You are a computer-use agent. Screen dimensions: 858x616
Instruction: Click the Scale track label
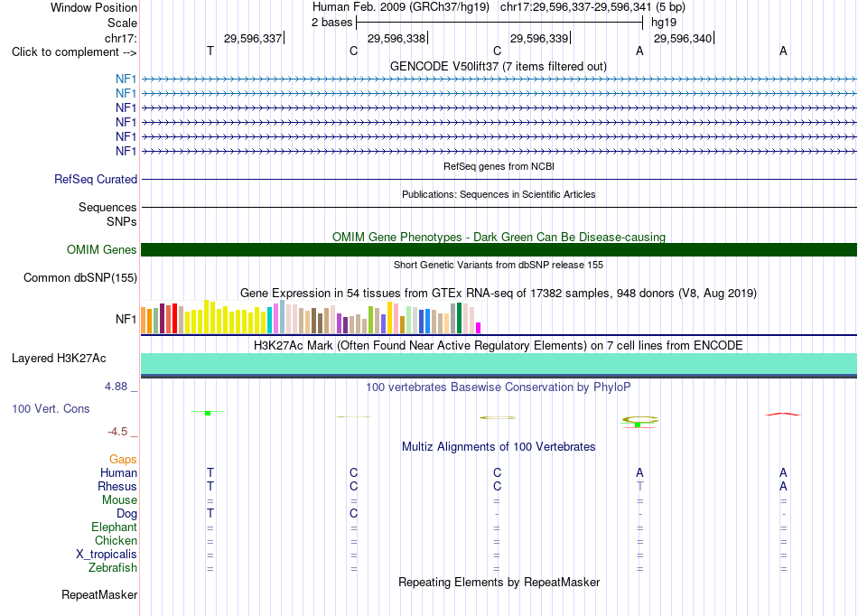[122, 23]
